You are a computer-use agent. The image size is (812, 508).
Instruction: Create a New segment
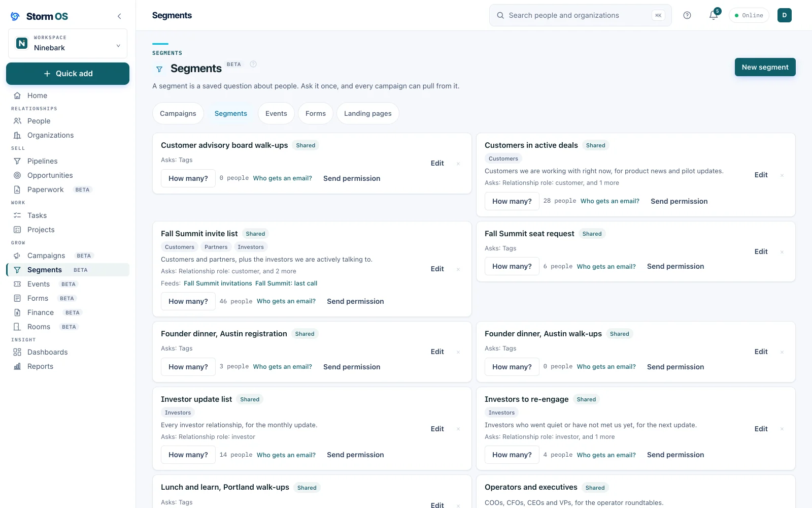tap(765, 67)
